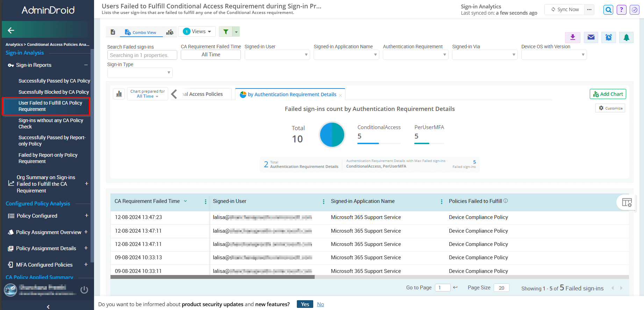Viewport: 644px width, 310px height.
Task: Click the export download icon
Action: tap(573, 37)
